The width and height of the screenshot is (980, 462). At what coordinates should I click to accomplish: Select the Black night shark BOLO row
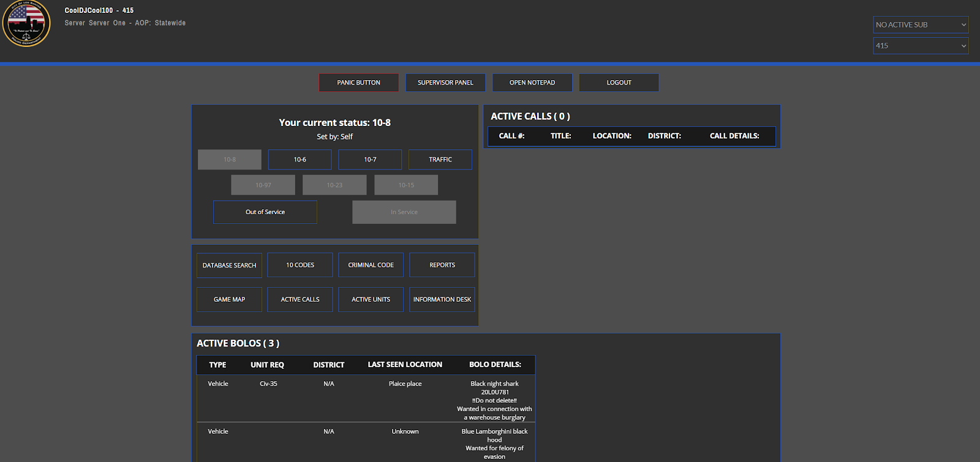pos(366,400)
